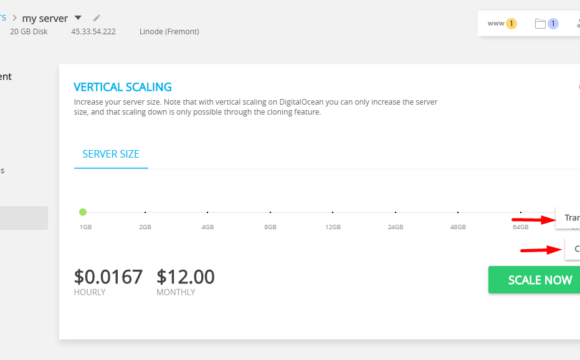Click the $12.00 monthly price
Image resolution: width=580 pixels, height=360 pixels.
(185, 277)
